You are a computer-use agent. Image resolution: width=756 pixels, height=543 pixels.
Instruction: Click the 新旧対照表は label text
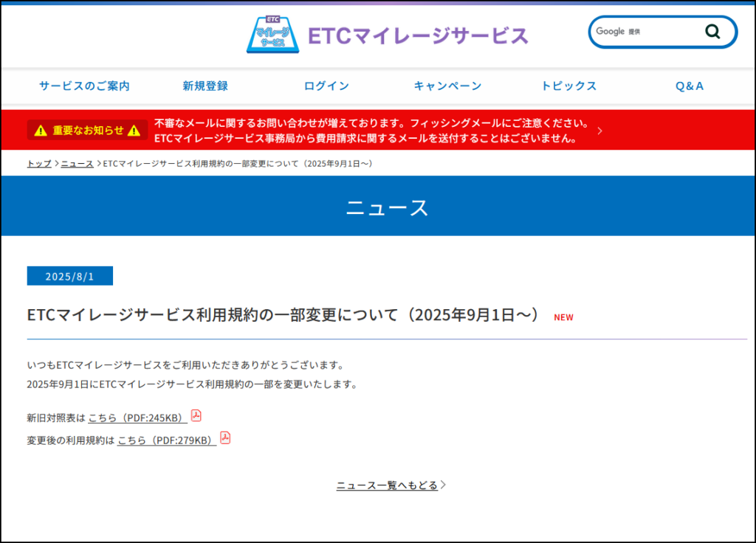point(56,418)
